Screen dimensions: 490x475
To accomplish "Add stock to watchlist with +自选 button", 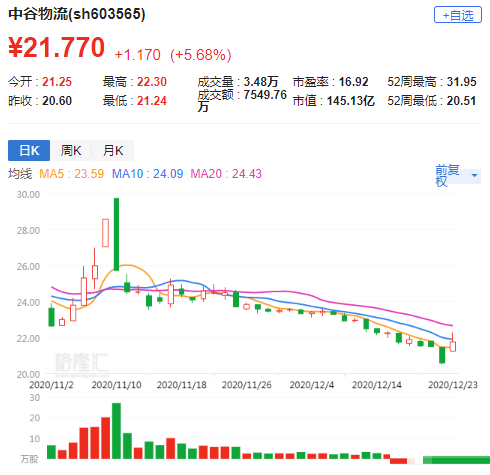I will pyautogui.click(x=458, y=15).
